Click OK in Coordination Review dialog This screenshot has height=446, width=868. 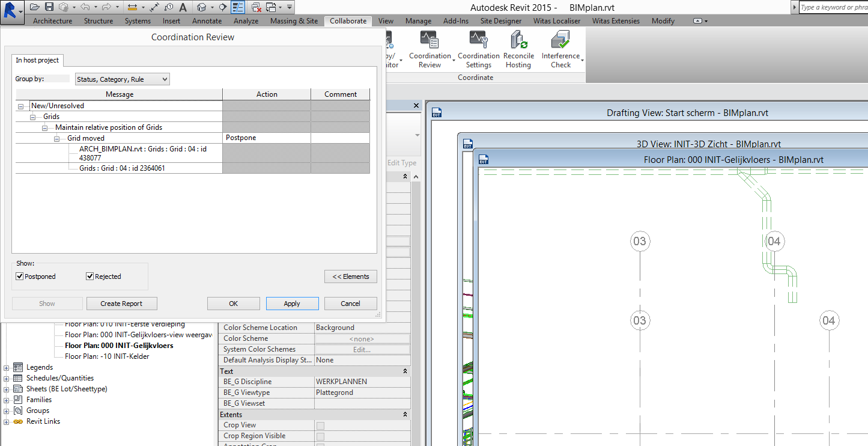coord(234,304)
